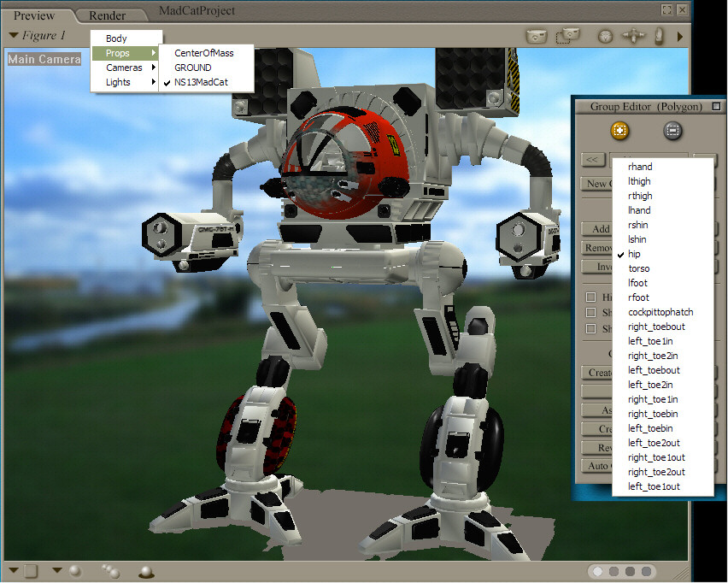Click the << button in the Group Editor

coord(591,160)
